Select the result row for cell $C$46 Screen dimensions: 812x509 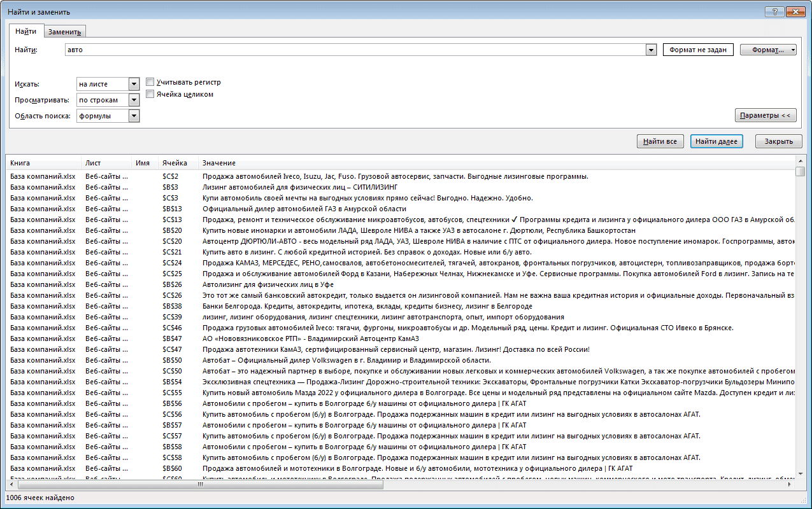pos(401,328)
